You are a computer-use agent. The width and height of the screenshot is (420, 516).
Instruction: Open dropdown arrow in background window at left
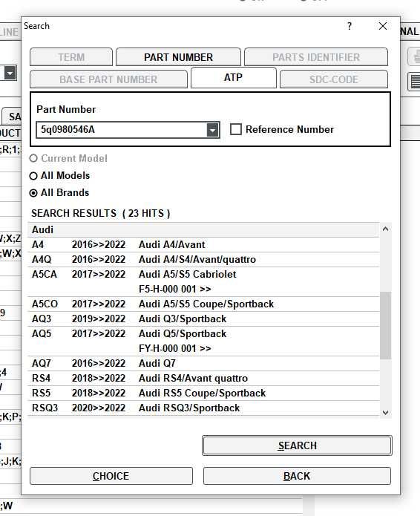(x=10, y=73)
